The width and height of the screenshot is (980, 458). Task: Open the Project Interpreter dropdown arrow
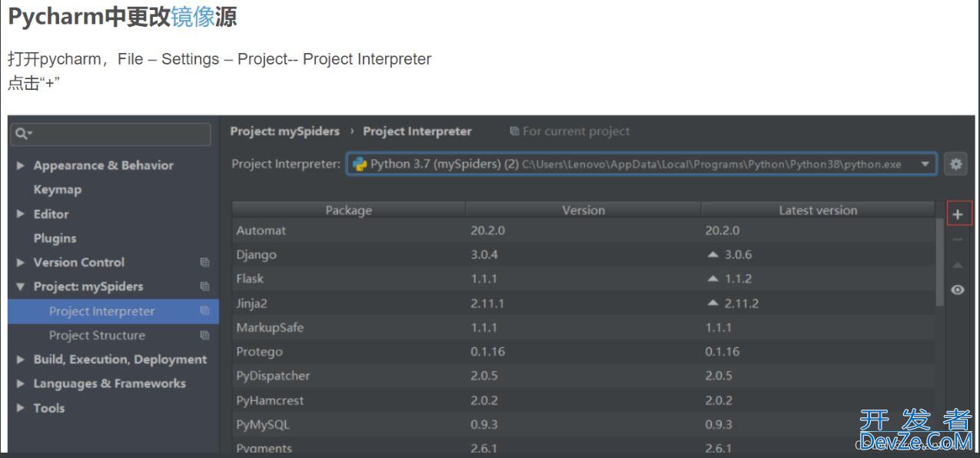point(925,164)
